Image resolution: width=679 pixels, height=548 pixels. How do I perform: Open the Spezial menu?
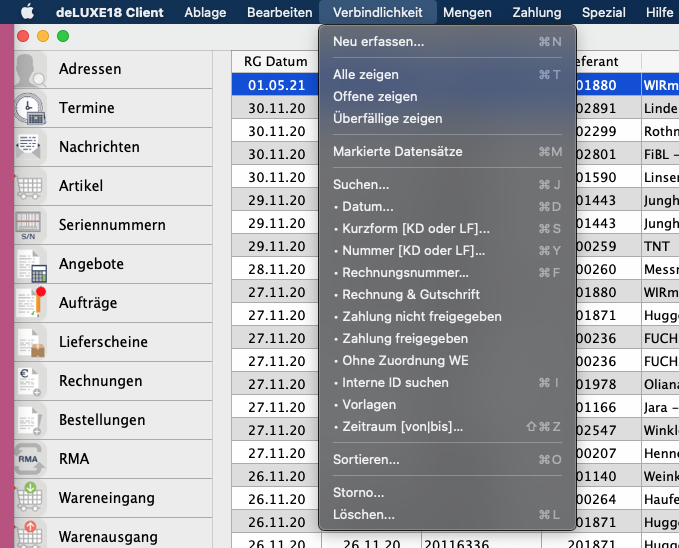(x=604, y=12)
